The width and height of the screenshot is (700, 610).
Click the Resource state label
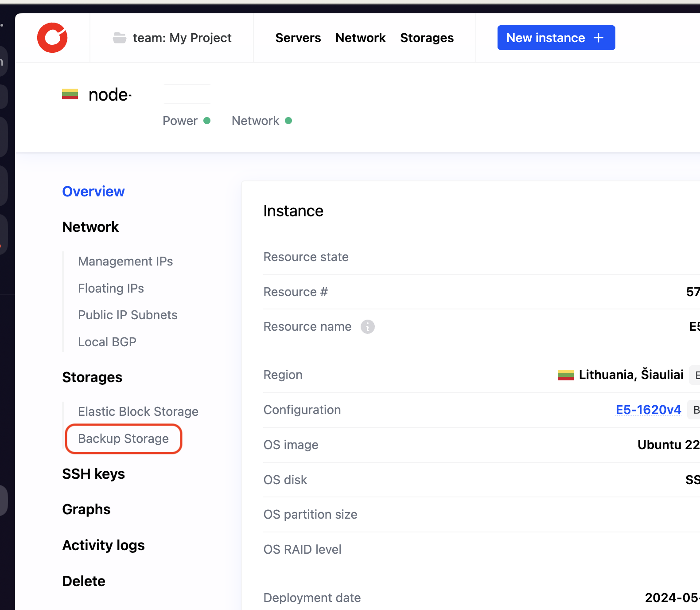(x=306, y=257)
